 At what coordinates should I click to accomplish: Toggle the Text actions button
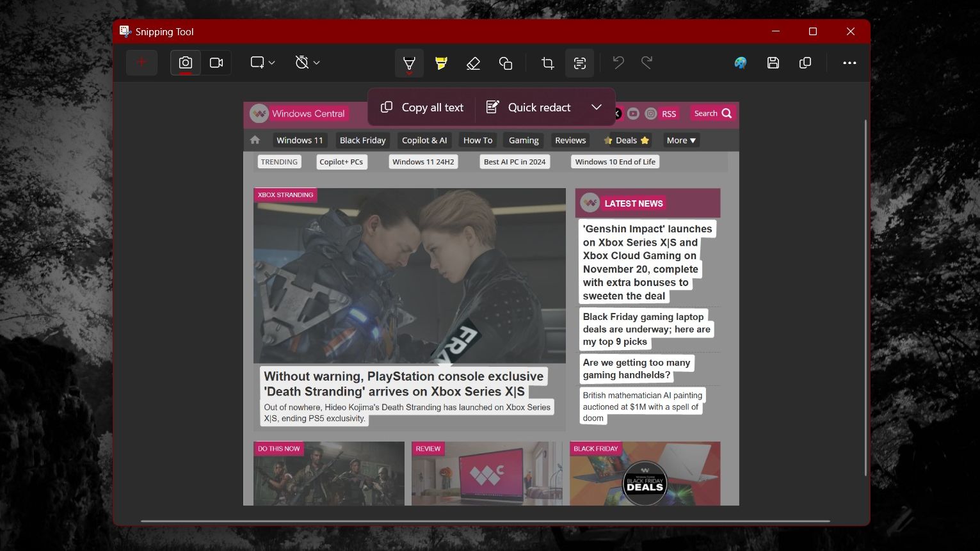pyautogui.click(x=580, y=63)
